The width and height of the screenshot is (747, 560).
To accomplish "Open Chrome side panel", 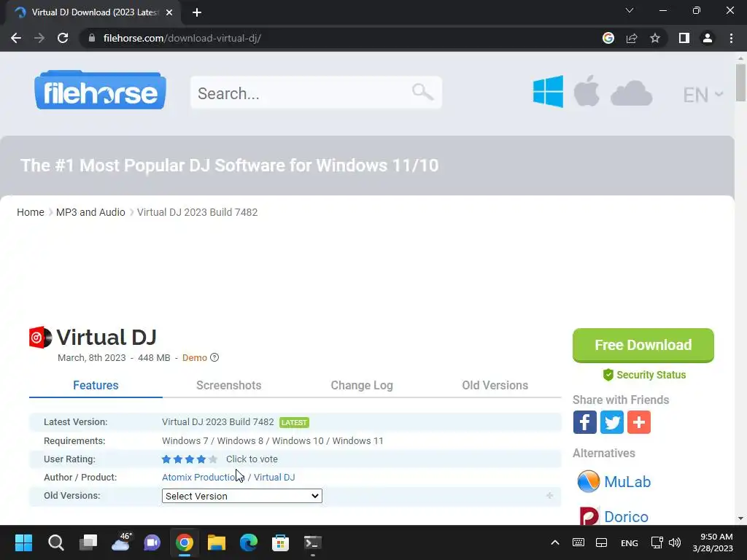I will (684, 38).
